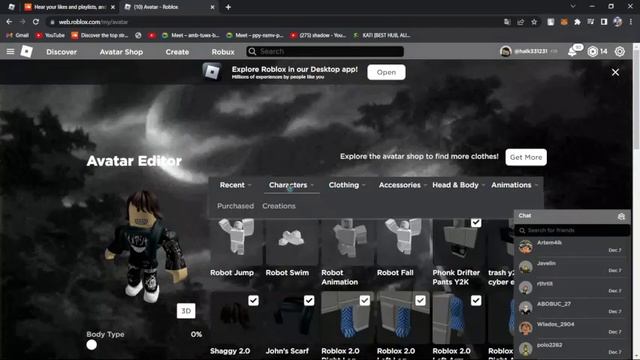
Task: Open the Robux balance icon
Action: click(x=593, y=51)
